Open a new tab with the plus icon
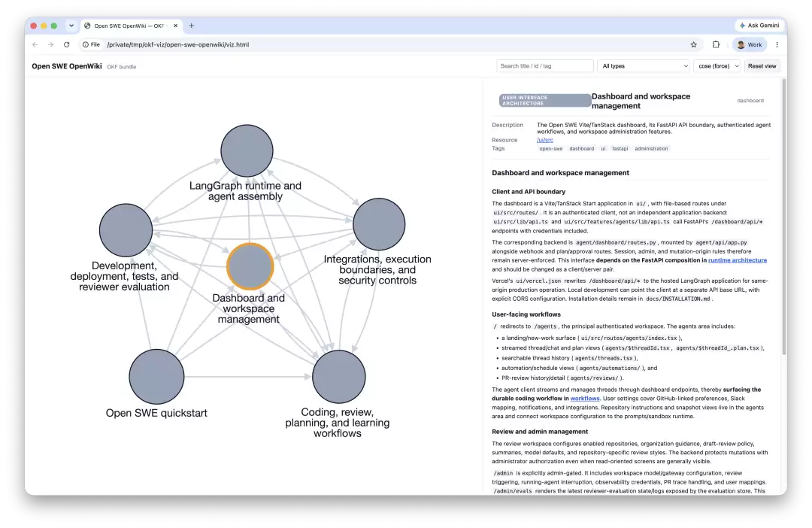The height and width of the screenshot is (528, 812). pyautogui.click(x=192, y=26)
